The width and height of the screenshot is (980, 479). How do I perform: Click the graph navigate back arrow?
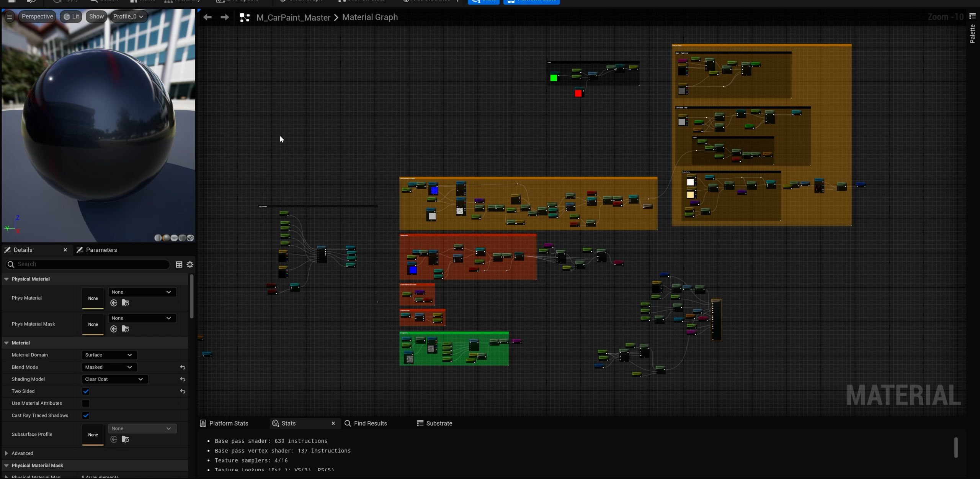pos(207,17)
